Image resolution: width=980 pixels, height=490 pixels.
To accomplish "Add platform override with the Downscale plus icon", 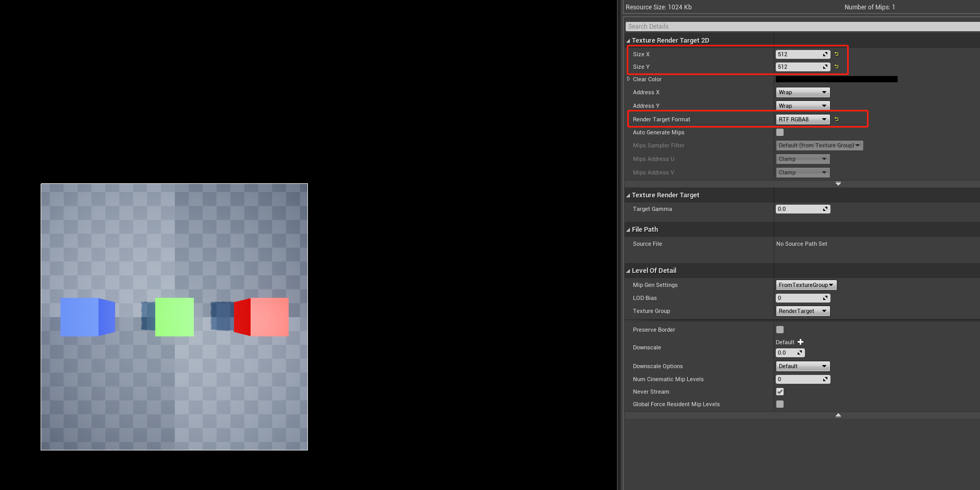I will 800,342.
